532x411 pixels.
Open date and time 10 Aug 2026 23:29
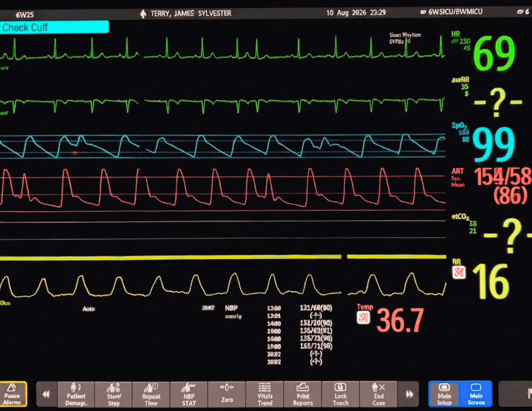pyautogui.click(x=356, y=13)
